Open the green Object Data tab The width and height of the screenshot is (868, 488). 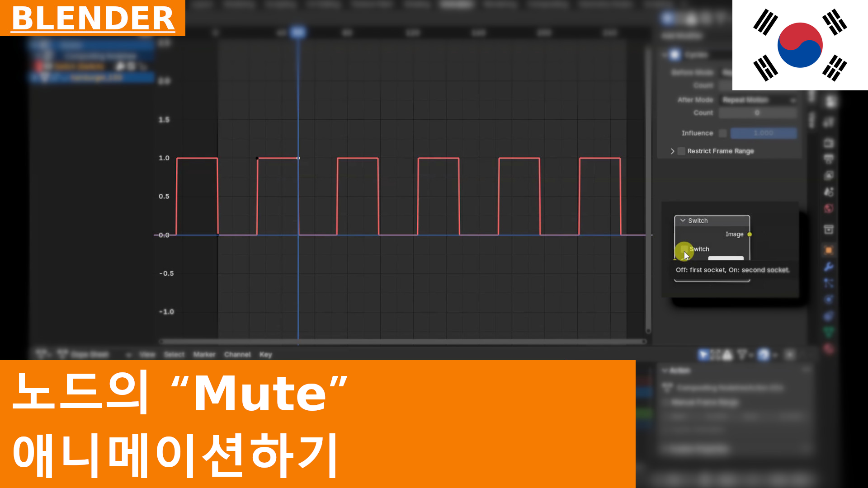[829, 332]
